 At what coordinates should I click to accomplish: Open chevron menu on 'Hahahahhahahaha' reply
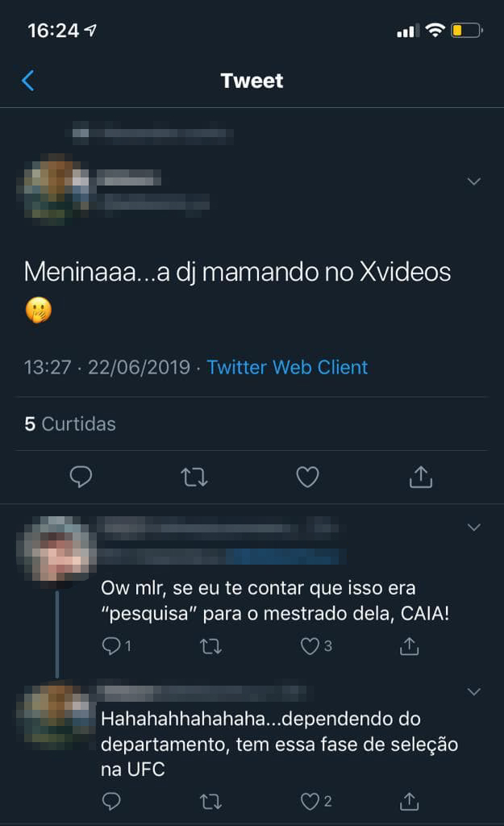click(x=474, y=691)
